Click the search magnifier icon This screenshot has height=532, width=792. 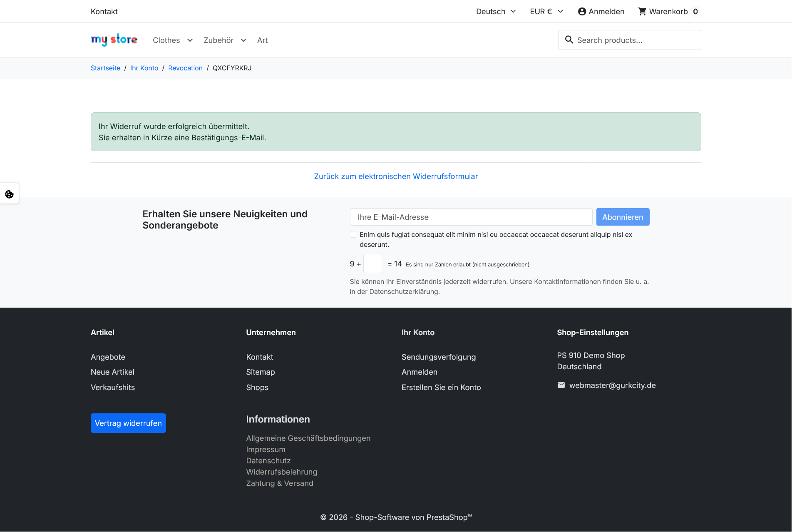[569, 40]
